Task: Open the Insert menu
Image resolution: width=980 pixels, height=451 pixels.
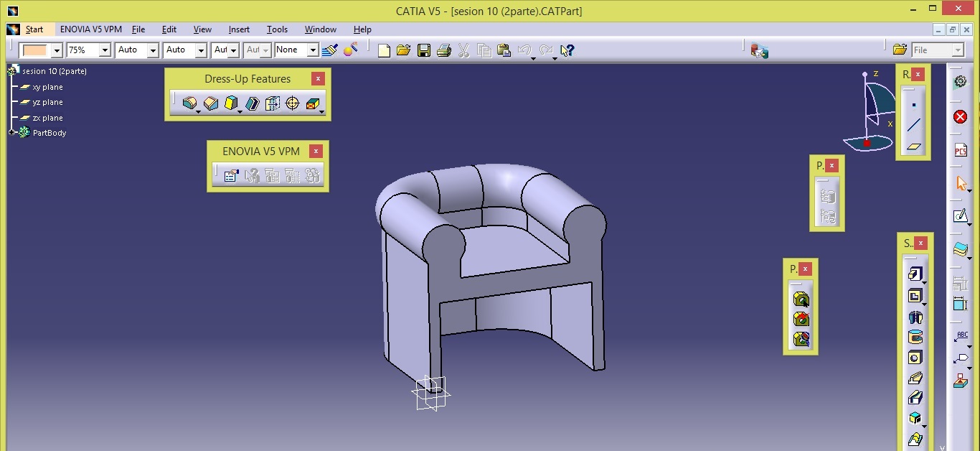Action: (x=239, y=29)
